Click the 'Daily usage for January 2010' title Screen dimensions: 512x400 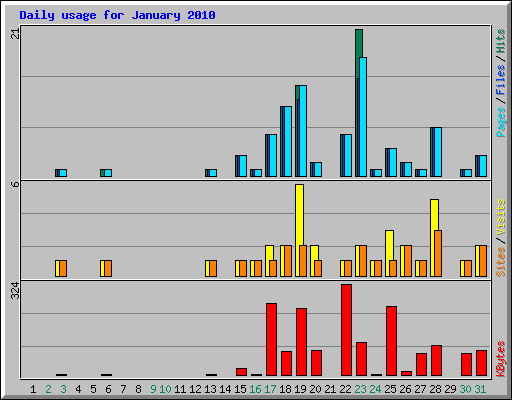pos(117,15)
